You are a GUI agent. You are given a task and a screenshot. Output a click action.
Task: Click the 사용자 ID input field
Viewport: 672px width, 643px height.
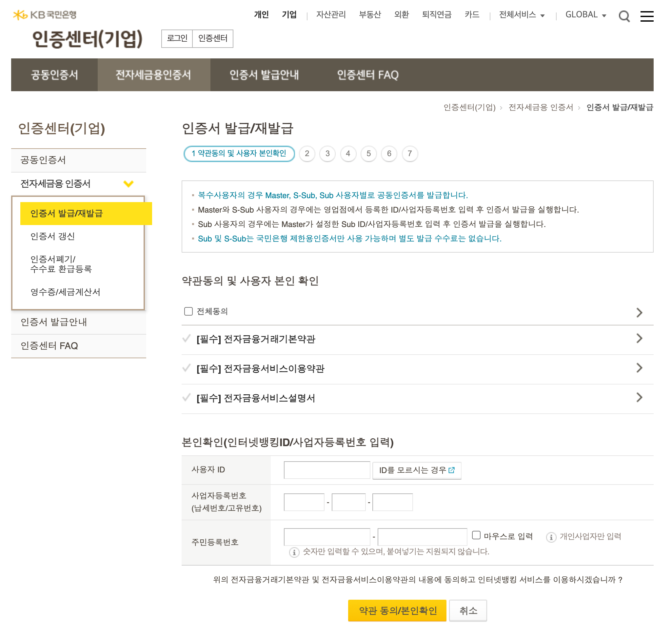tap(326, 470)
